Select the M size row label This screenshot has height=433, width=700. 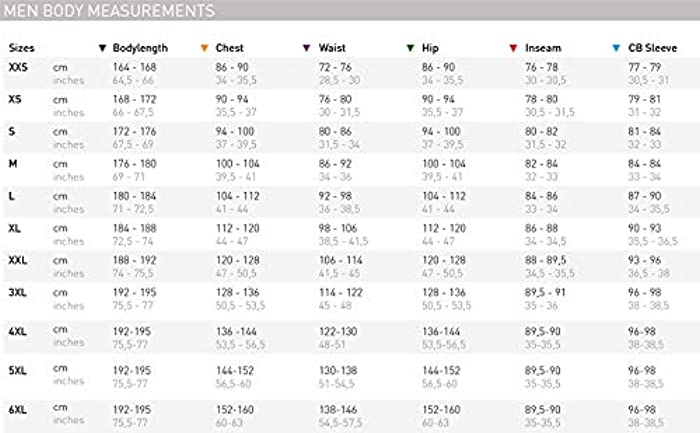pos(13,162)
